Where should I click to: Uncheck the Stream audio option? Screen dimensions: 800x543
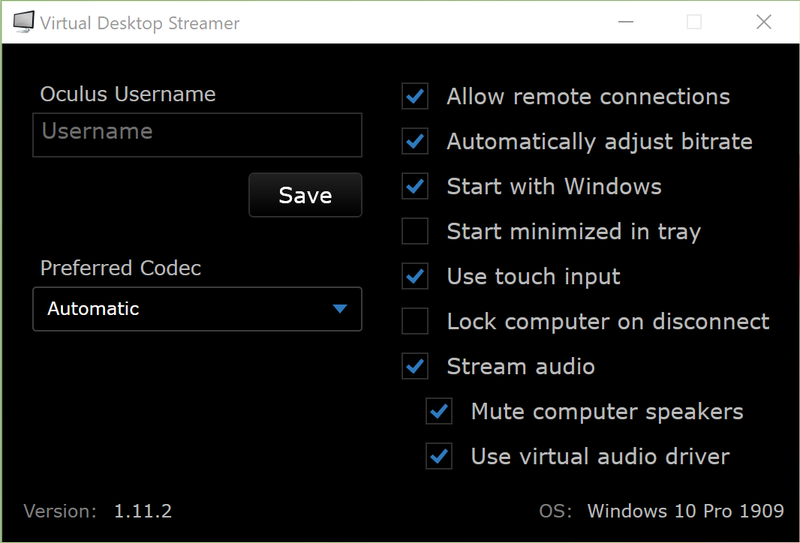tap(415, 367)
